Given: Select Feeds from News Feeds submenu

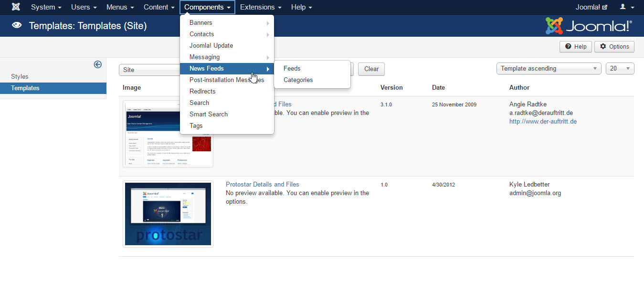Looking at the screenshot, I should [292, 69].
